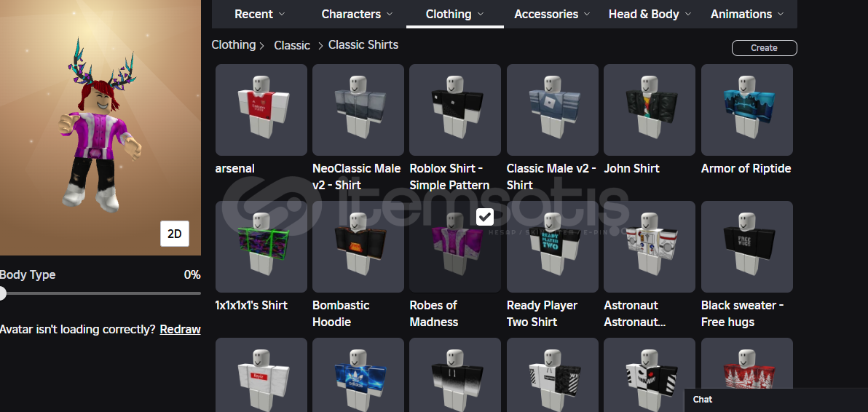Click the Redraw link
Image resolution: width=868 pixels, height=412 pixels.
(180, 330)
